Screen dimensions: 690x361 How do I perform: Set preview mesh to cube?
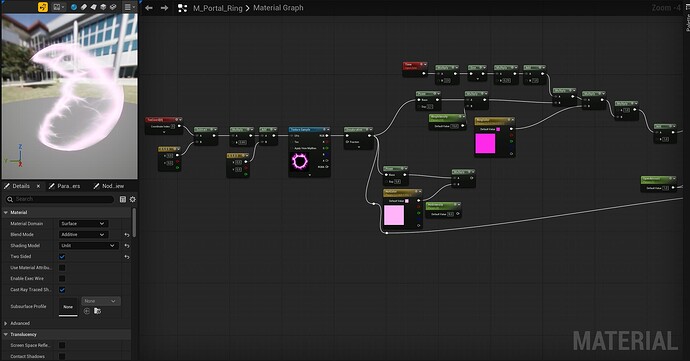click(103, 7)
